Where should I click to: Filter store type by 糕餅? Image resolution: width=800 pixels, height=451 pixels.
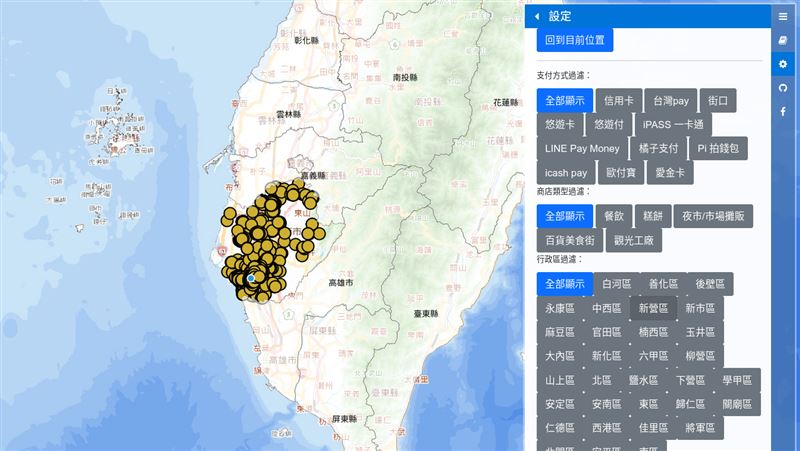(653, 216)
